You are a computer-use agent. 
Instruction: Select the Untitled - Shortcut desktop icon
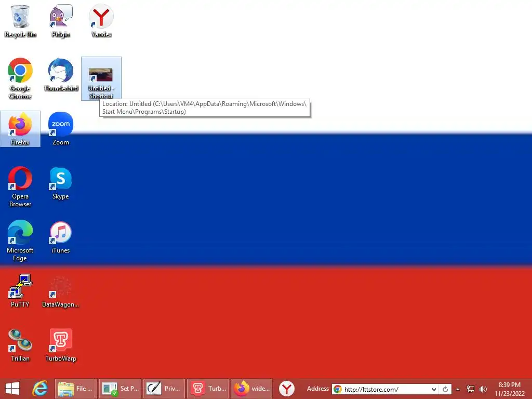101,78
